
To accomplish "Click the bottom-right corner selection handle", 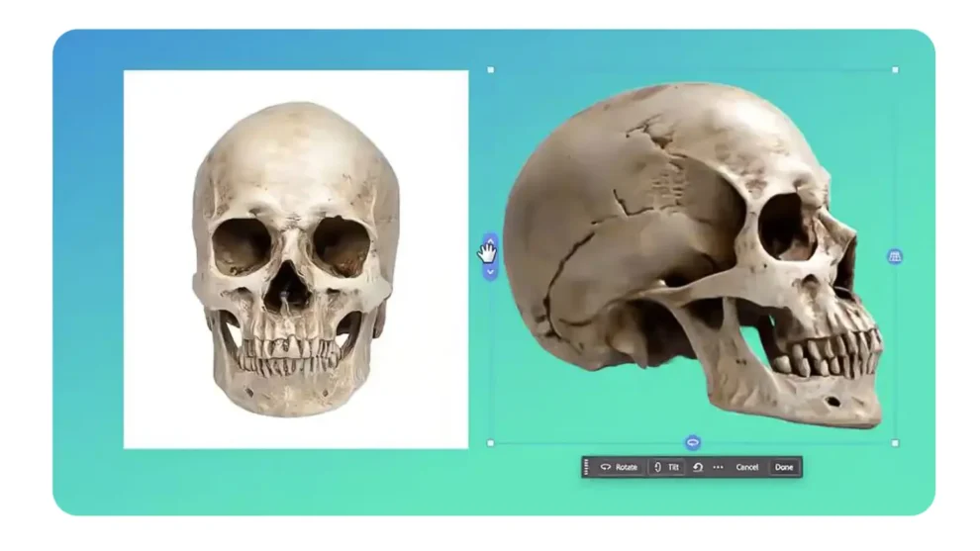I will coord(895,443).
